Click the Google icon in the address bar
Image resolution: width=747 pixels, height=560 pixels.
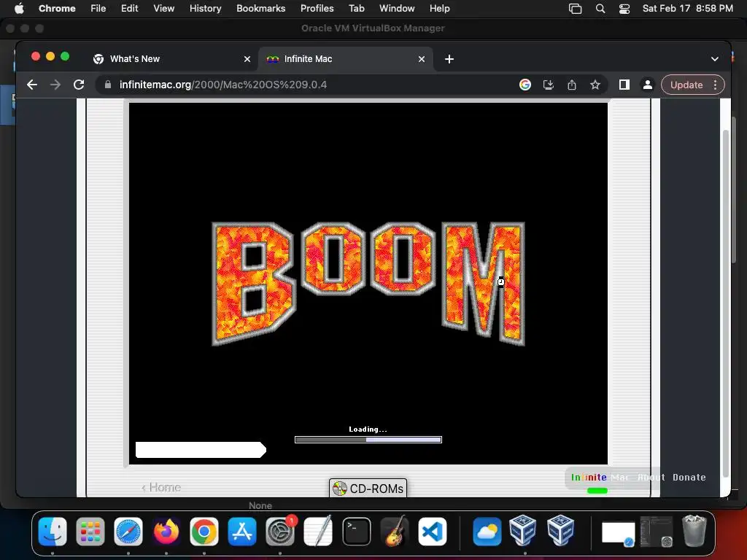pyautogui.click(x=525, y=85)
